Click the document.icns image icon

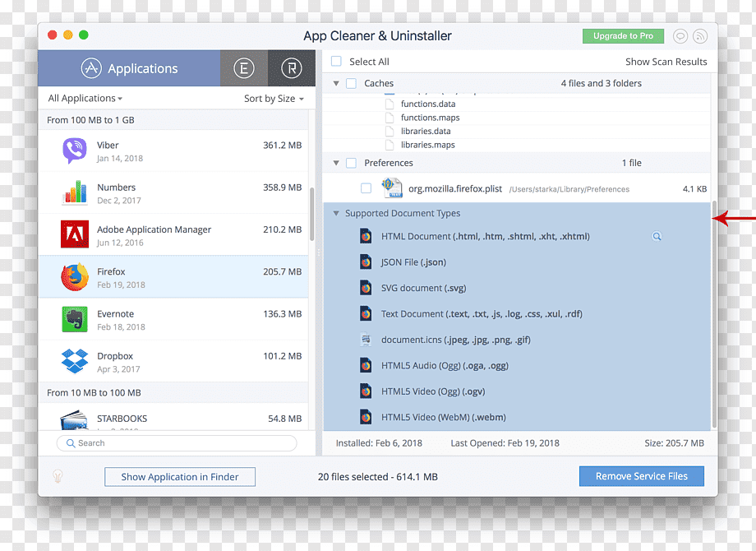click(x=366, y=340)
